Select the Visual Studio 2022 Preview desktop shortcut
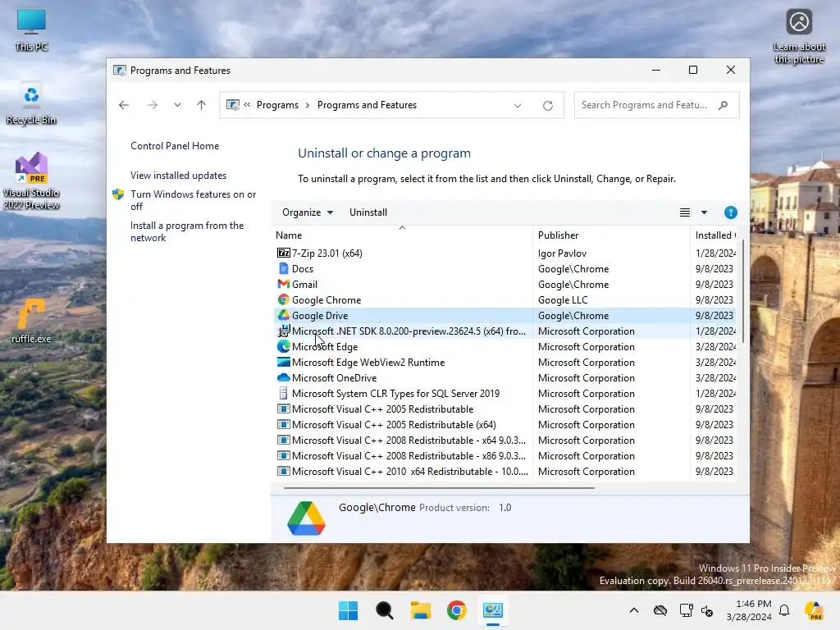The image size is (840, 630). (31, 181)
